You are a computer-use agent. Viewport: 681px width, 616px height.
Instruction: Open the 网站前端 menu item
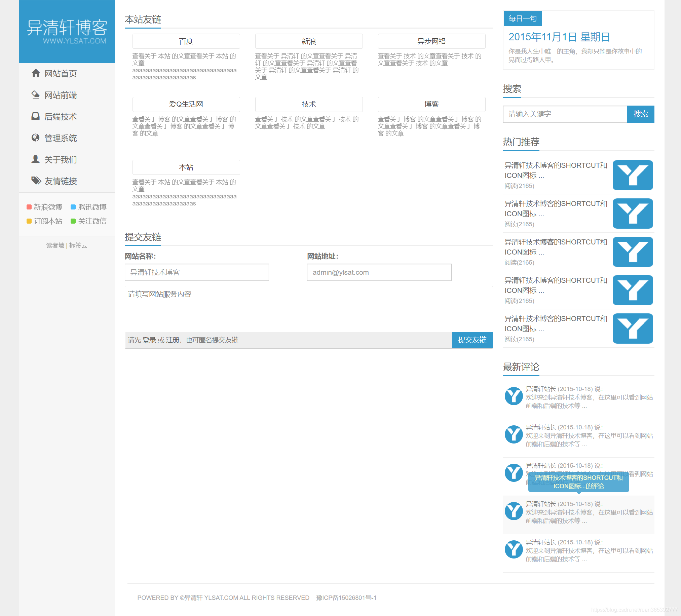(x=61, y=95)
